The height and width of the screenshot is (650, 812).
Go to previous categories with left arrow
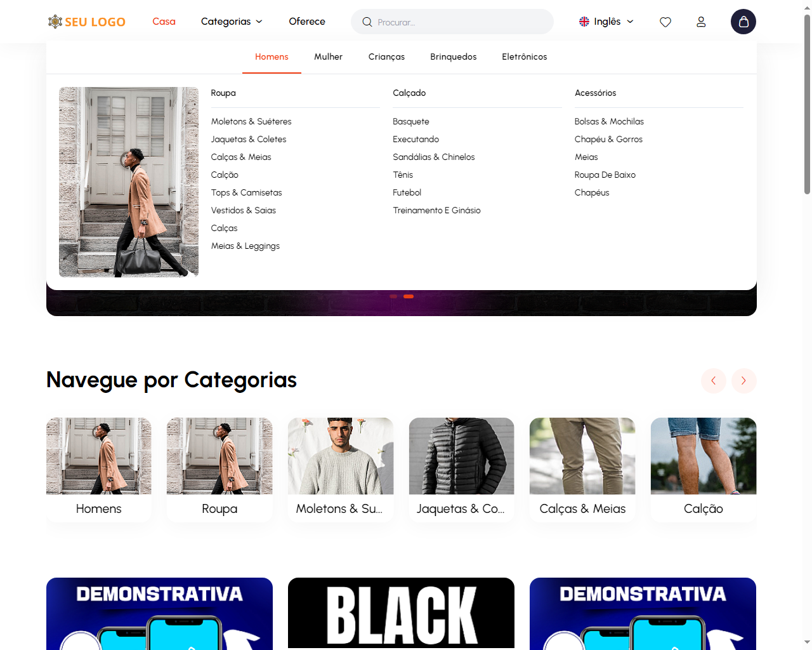point(713,381)
